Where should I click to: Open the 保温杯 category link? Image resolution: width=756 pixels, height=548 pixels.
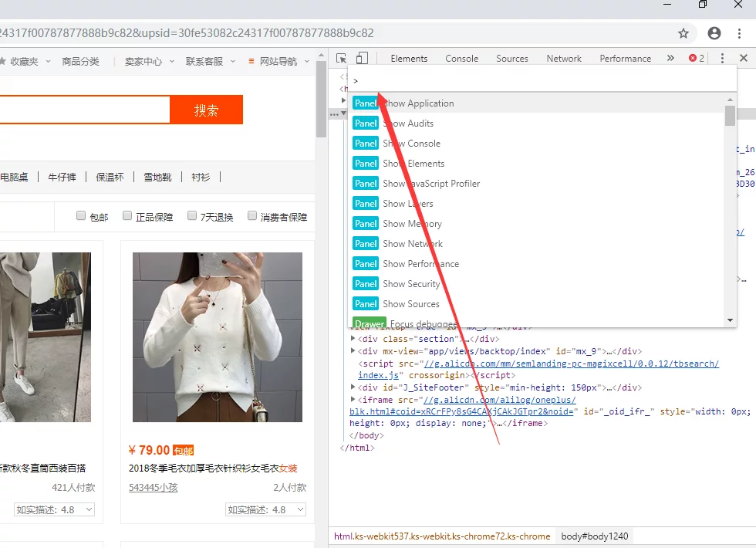(x=110, y=177)
